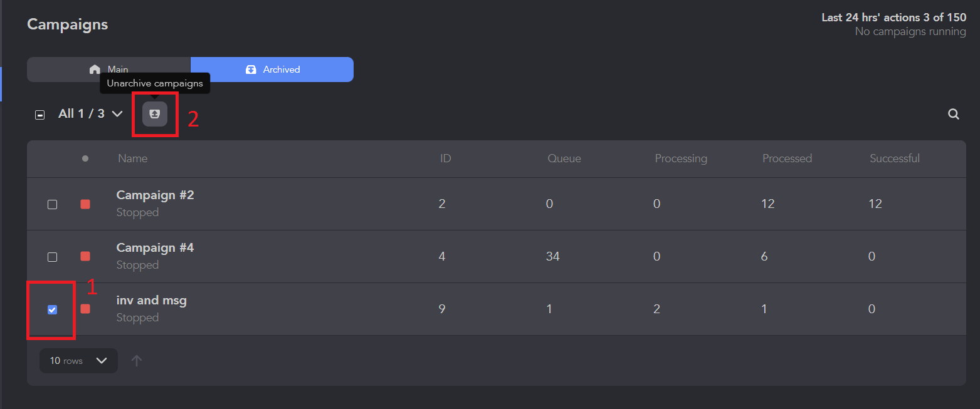The height and width of the screenshot is (409, 980).
Task: Open the Campaign #4 name link
Action: point(155,247)
